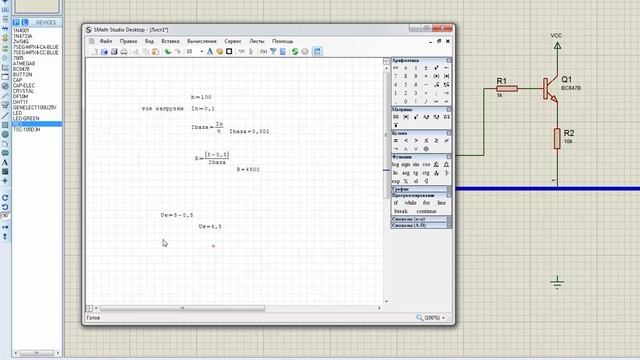
Task: Insert greater-or-equal operator from Булева panel
Action: pos(436,141)
